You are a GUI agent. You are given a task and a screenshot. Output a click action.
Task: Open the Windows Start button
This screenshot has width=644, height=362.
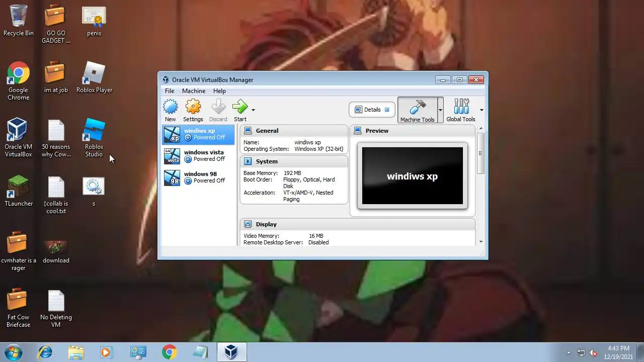[14, 352]
